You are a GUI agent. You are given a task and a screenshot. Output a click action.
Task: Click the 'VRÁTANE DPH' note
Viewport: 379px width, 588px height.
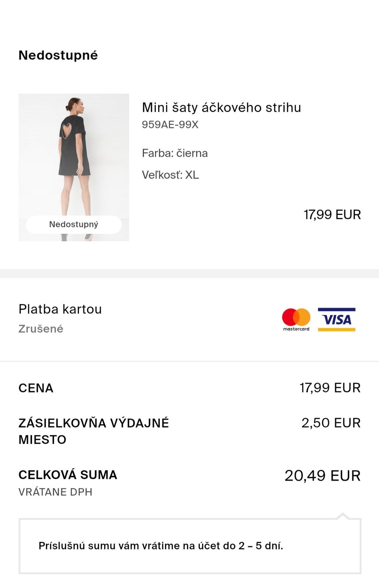click(x=55, y=492)
